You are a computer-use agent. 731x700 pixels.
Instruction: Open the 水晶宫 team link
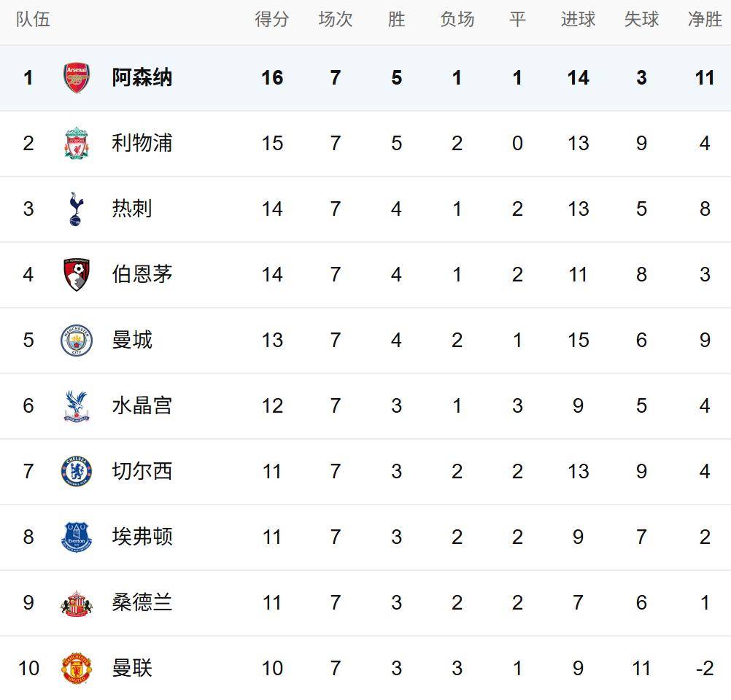point(142,406)
